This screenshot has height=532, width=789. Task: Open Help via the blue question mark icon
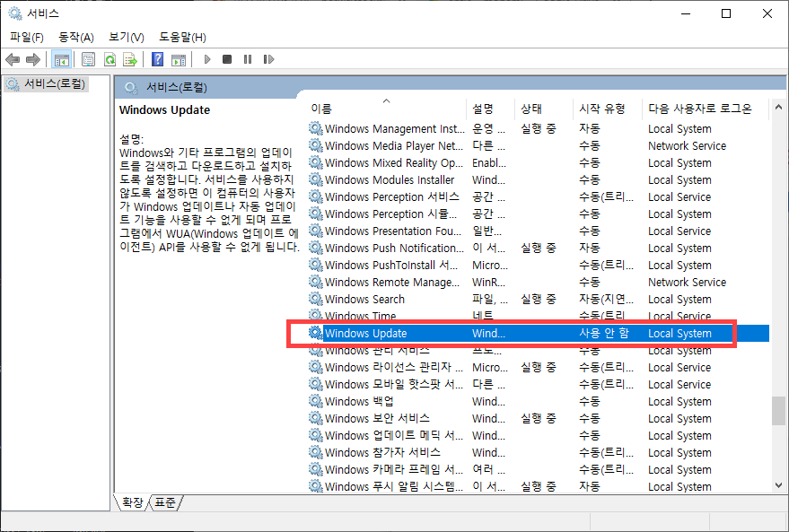point(157,59)
